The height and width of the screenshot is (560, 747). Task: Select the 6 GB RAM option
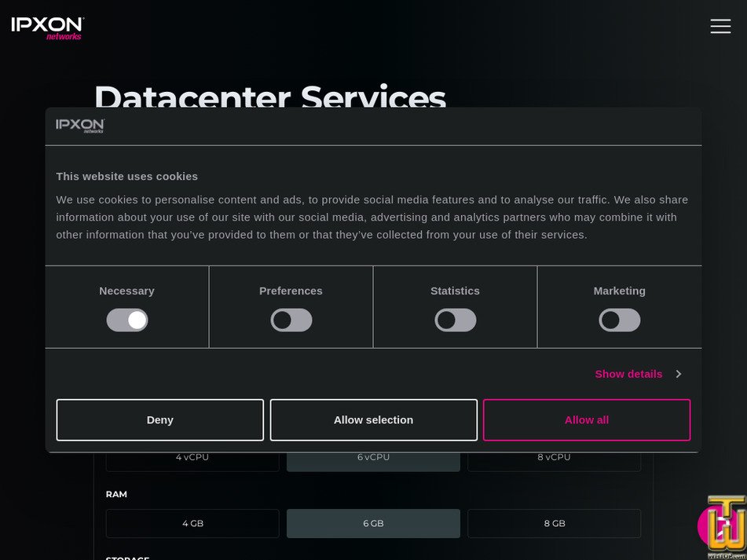373,523
